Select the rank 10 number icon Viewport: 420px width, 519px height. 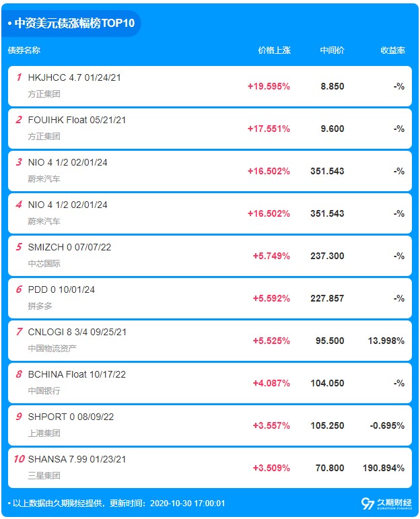(x=19, y=459)
